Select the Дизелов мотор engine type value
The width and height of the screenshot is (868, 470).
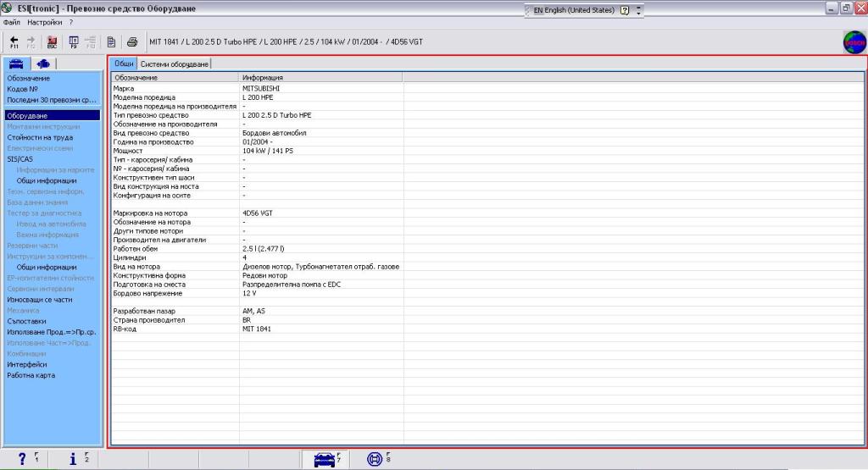[320, 267]
